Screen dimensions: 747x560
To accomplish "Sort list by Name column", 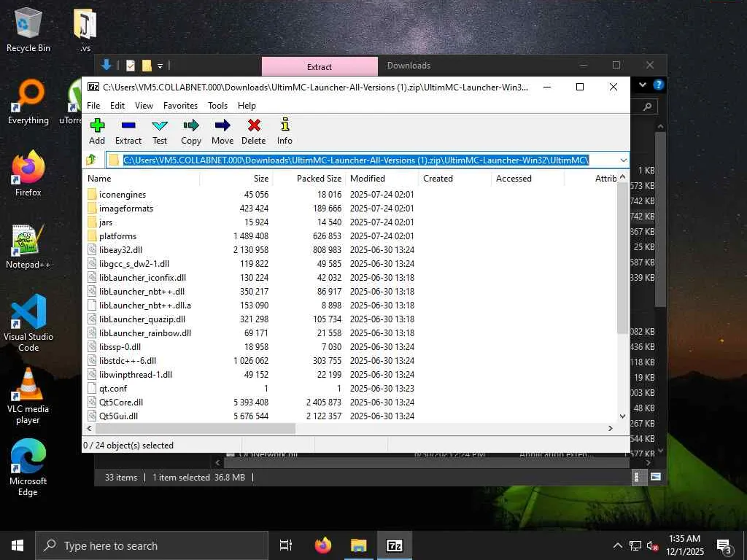I will pyautogui.click(x=142, y=179).
